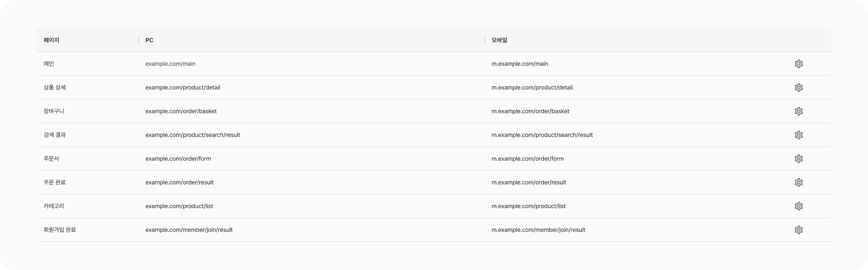The image size is (868, 270).
Task: Click gear icon for 회원가입 완료 row
Action: click(x=798, y=230)
